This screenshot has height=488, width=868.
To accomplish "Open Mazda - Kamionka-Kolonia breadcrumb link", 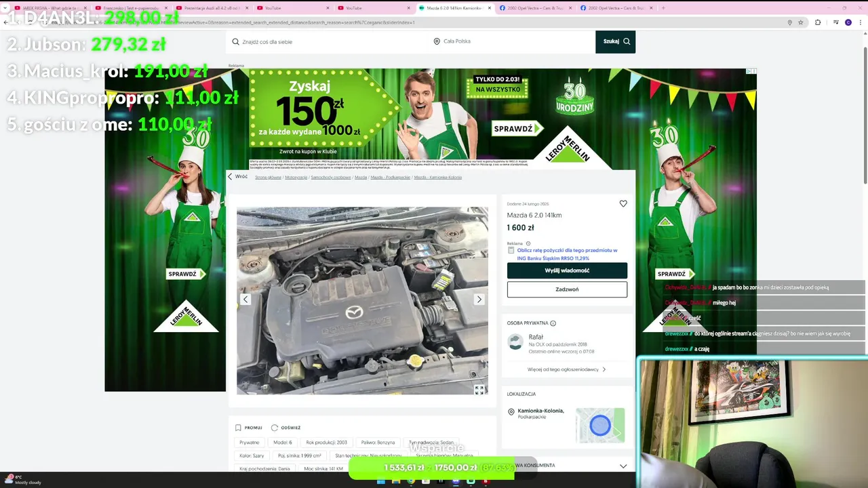I will tap(438, 177).
